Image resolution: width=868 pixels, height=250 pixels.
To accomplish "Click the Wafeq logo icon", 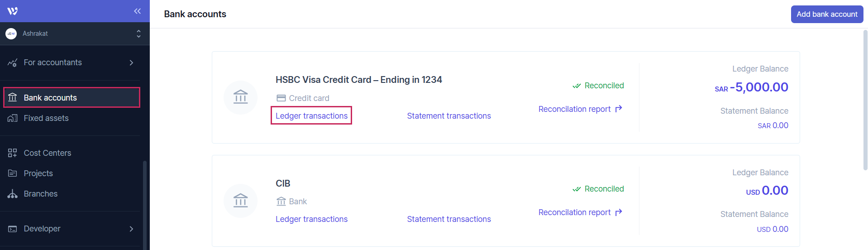I will [13, 11].
